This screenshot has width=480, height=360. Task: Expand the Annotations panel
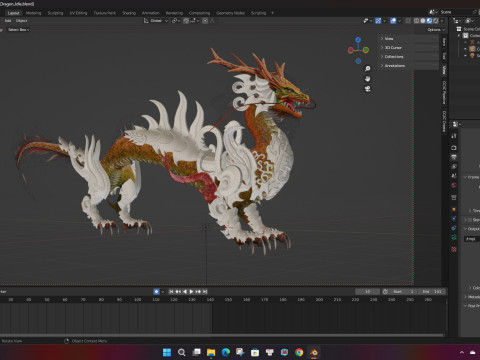pos(395,66)
